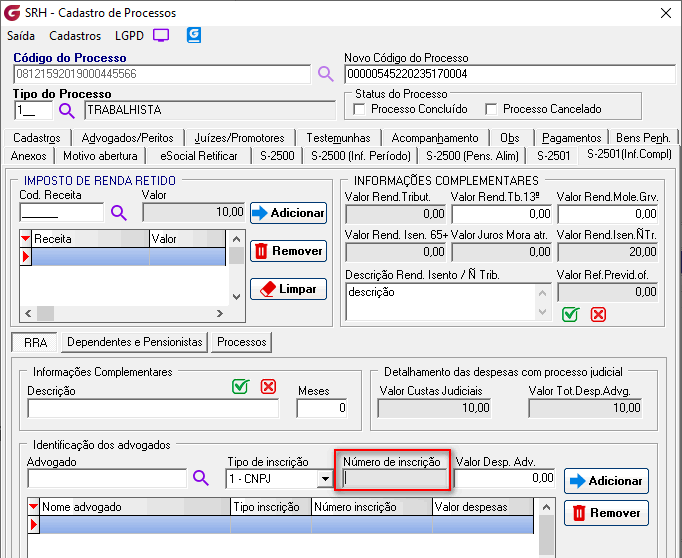This screenshot has width=682, height=558.
Task: Click the purple monitor icon in menu bar
Action: tap(161, 35)
